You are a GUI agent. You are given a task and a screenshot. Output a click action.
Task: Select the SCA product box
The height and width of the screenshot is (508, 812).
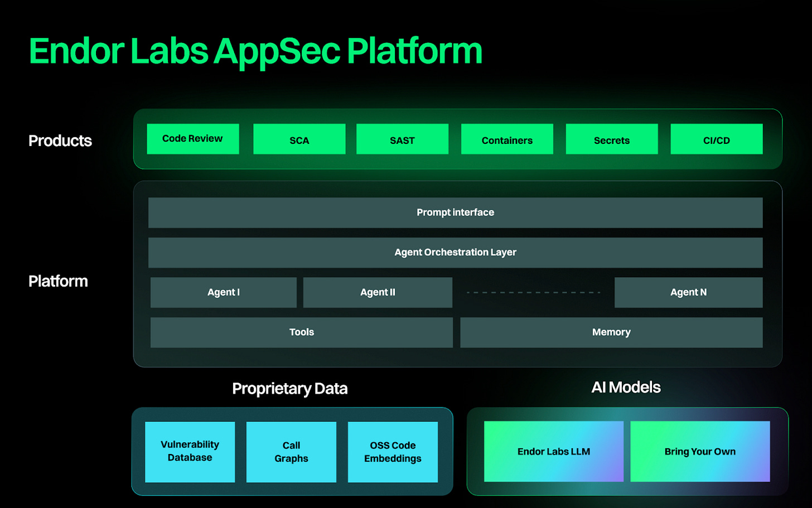tap(299, 139)
